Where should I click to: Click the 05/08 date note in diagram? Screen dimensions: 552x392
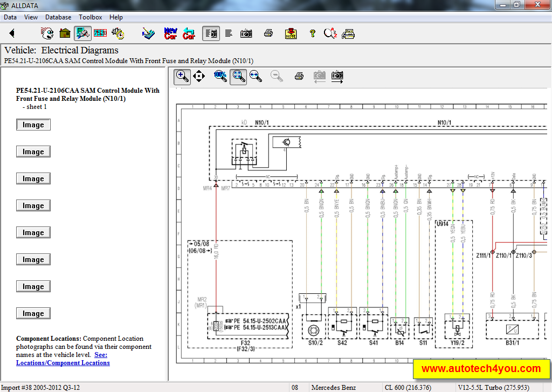coord(199,244)
